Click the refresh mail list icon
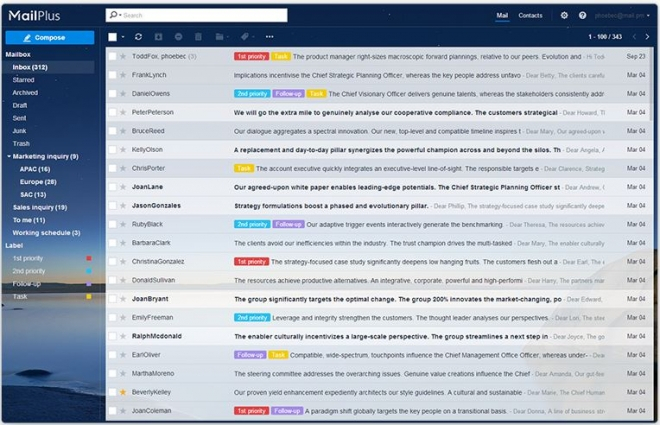The image size is (660, 425). (138, 37)
